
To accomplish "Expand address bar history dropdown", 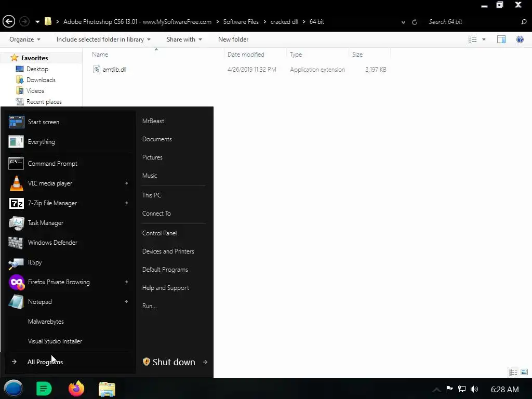I will pyautogui.click(x=403, y=22).
